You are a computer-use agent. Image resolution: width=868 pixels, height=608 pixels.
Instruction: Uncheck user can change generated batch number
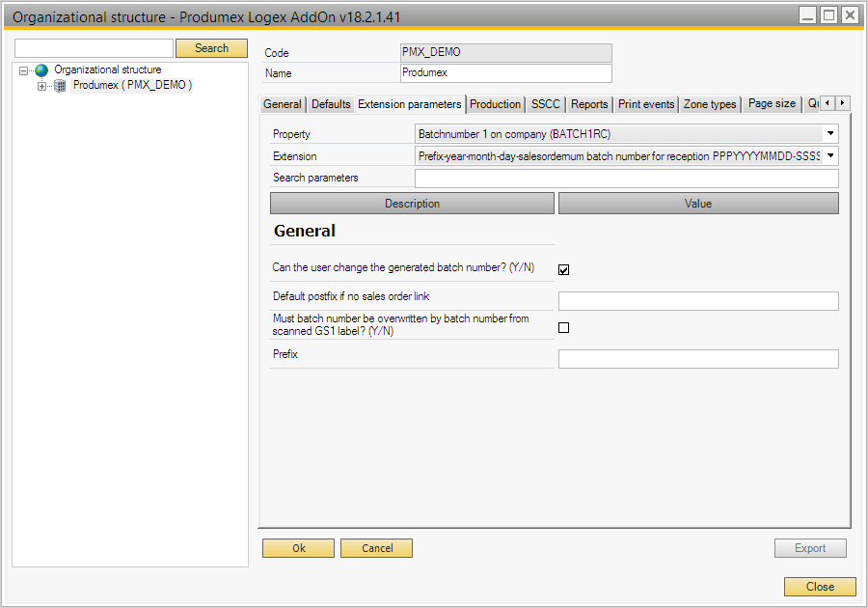(x=564, y=270)
